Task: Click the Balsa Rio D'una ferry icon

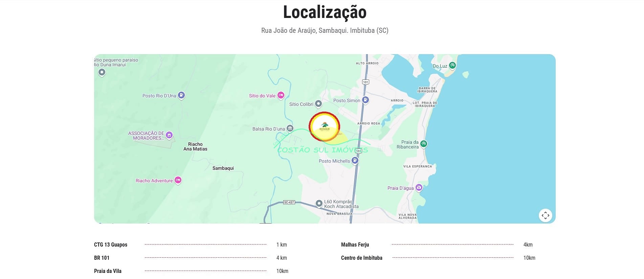Action: point(290,128)
